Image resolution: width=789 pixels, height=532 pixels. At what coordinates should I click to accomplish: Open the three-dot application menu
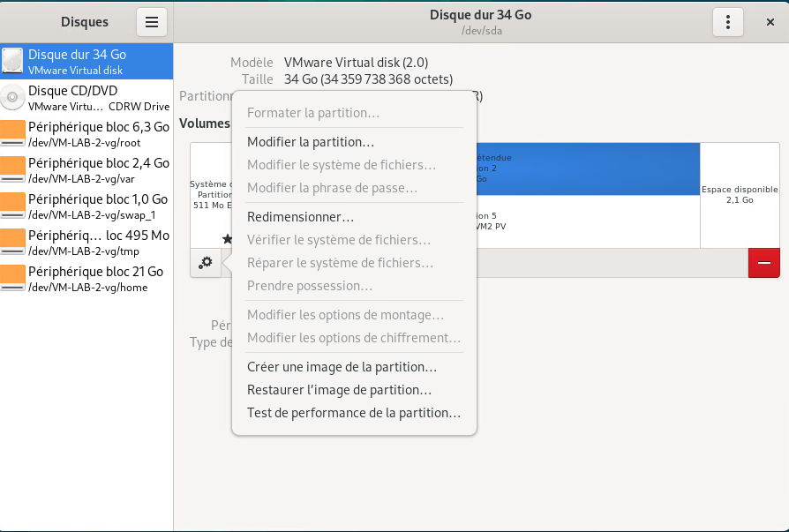point(727,21)
